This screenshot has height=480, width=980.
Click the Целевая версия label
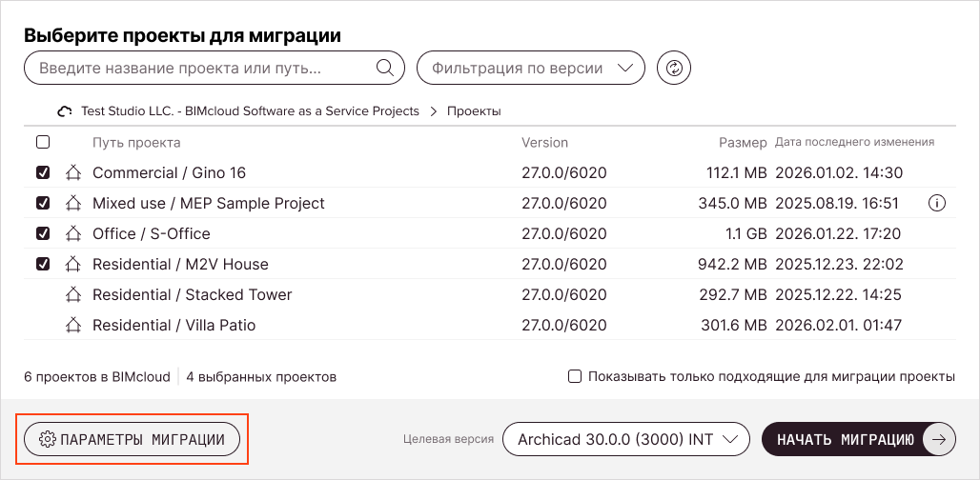[449, 439]
